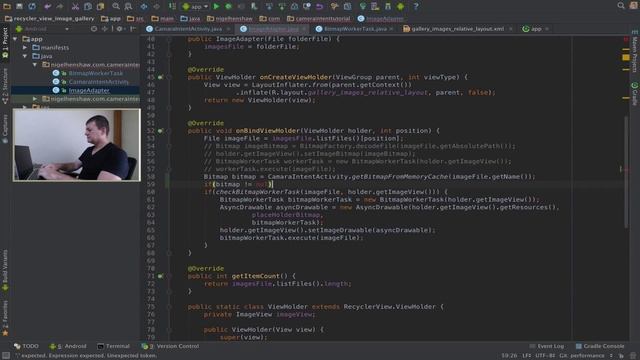
Task: Click the Copy toolbar icon
Action: [x=88, y=6]
